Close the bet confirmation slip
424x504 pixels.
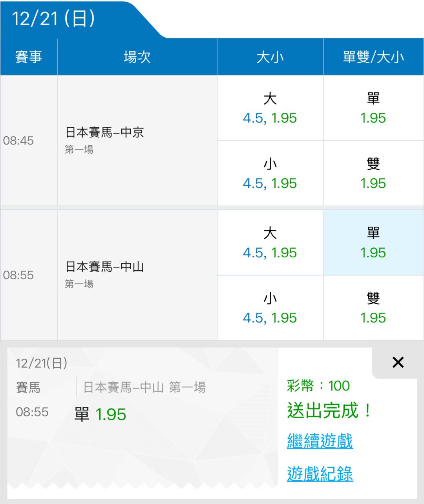pyautogui.click(x=398, y=362)
